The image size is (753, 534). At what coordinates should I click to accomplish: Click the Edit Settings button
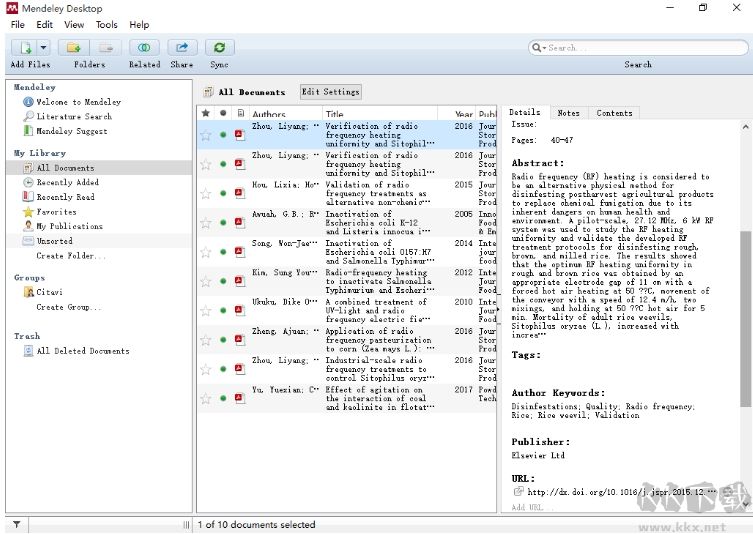point(330,91)
